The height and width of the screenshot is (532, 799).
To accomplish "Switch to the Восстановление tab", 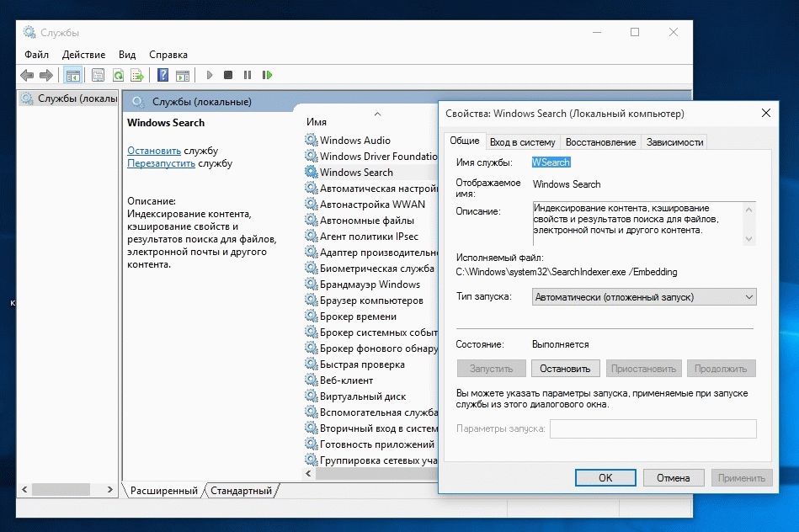I will [x=601, y=142].
